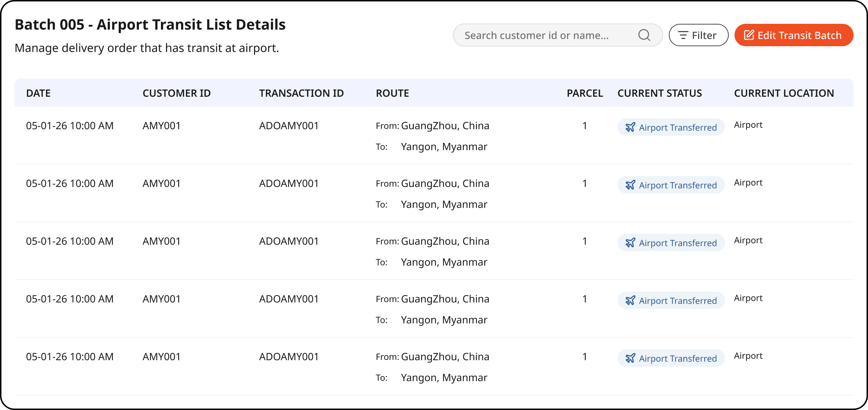Click GuangZhou, China origin in the fourth row

(x=445, y=299)
